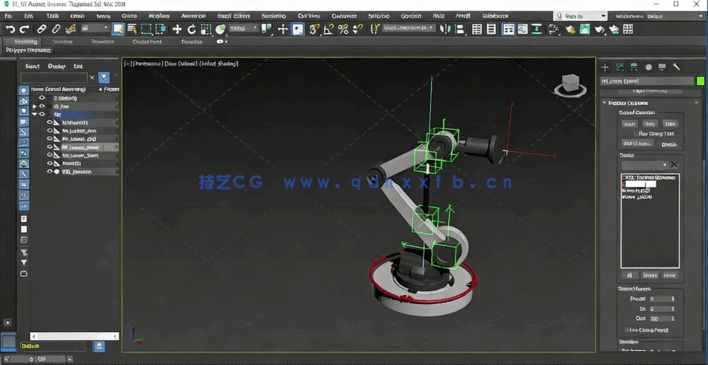Toggle the Ribbon display button
Viewport: 708px width, 365px height.
508,29
